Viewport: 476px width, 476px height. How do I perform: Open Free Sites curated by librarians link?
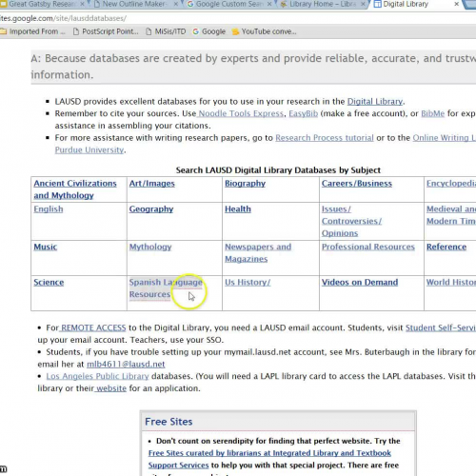click(269, 459)
